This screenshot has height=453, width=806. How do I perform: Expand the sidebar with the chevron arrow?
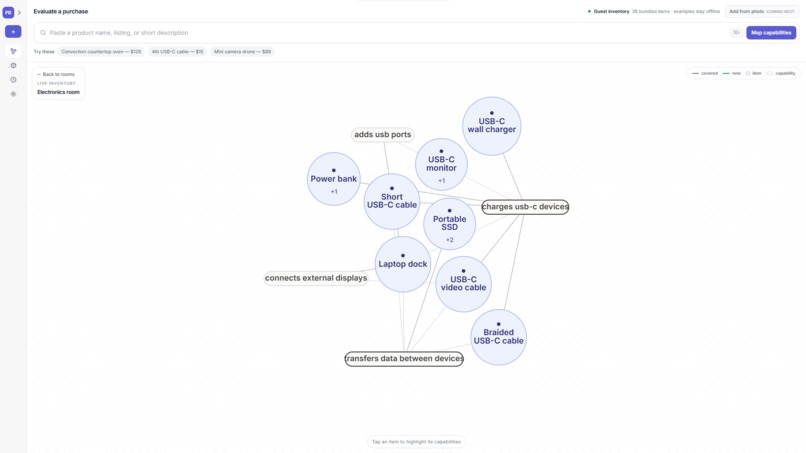tap(20, 12)
